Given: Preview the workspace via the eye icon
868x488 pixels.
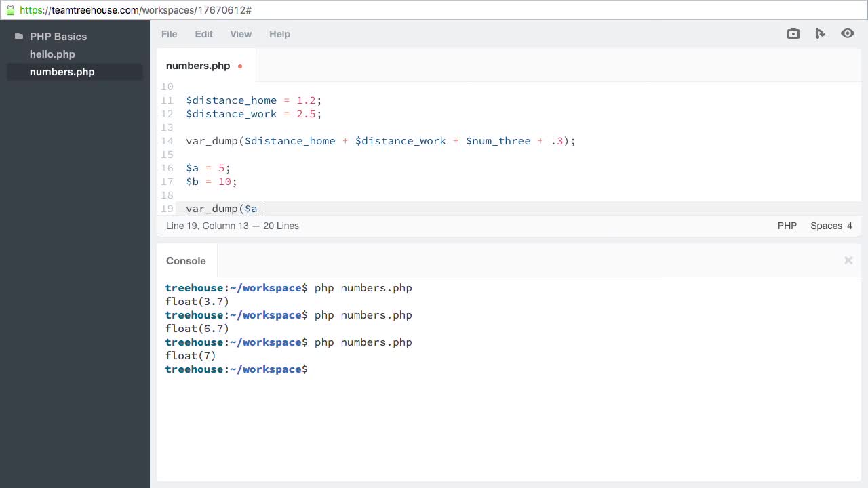Looking at the screenshot, I should (x=848, y=33).
